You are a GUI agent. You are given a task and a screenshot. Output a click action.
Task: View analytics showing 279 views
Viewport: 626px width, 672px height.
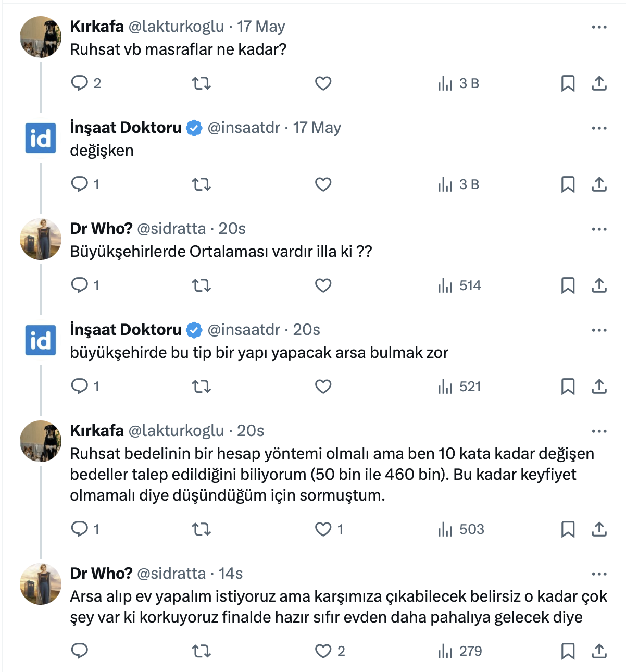click(x=460, y=651)
